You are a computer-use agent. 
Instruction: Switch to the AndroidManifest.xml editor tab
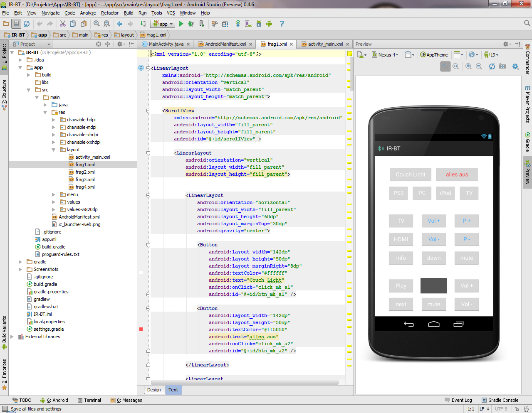point(225,44)
